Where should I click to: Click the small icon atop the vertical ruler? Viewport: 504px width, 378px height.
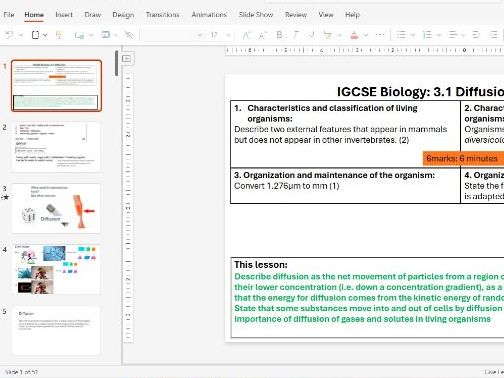127,59
